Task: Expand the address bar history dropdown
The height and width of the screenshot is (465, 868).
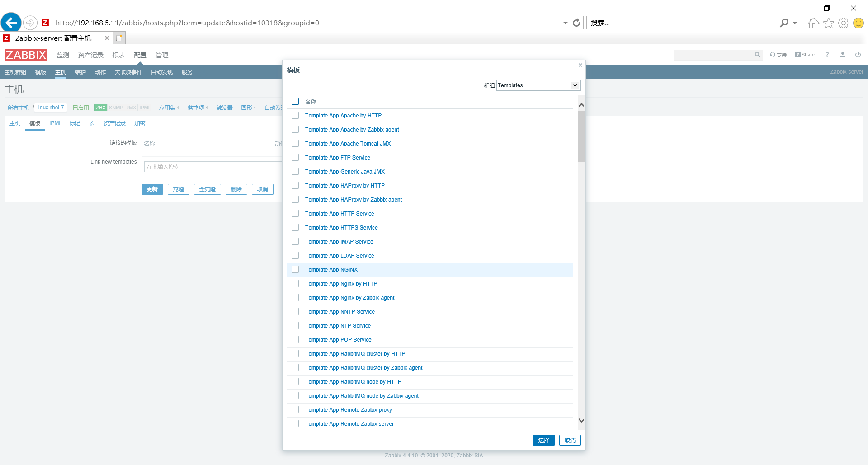Action: (x=566, y=23)
